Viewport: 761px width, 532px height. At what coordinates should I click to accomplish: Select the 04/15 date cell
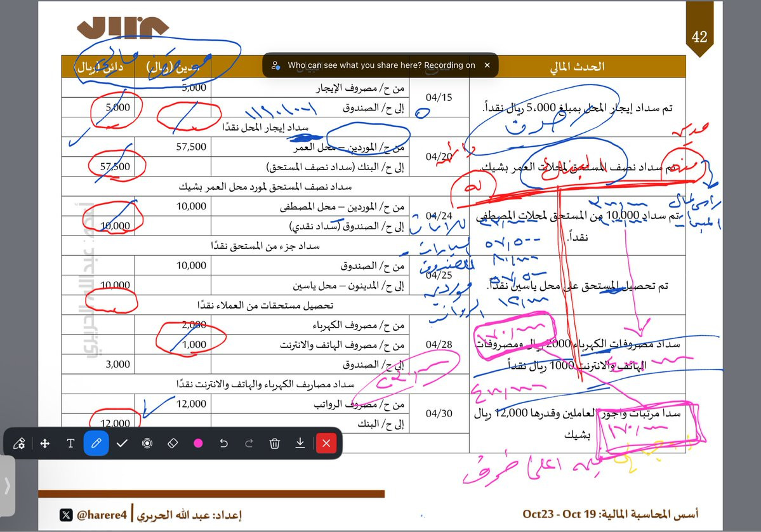click(439, 98)
